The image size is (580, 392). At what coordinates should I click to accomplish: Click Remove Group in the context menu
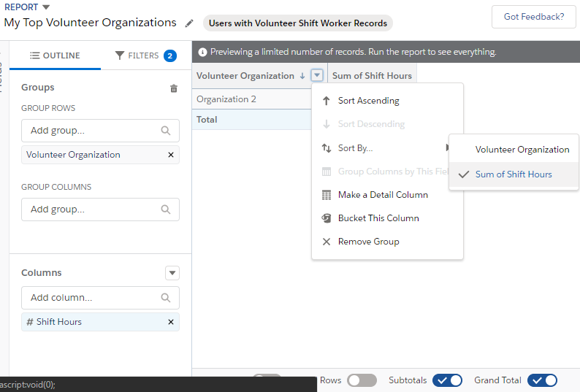[368, 242]
